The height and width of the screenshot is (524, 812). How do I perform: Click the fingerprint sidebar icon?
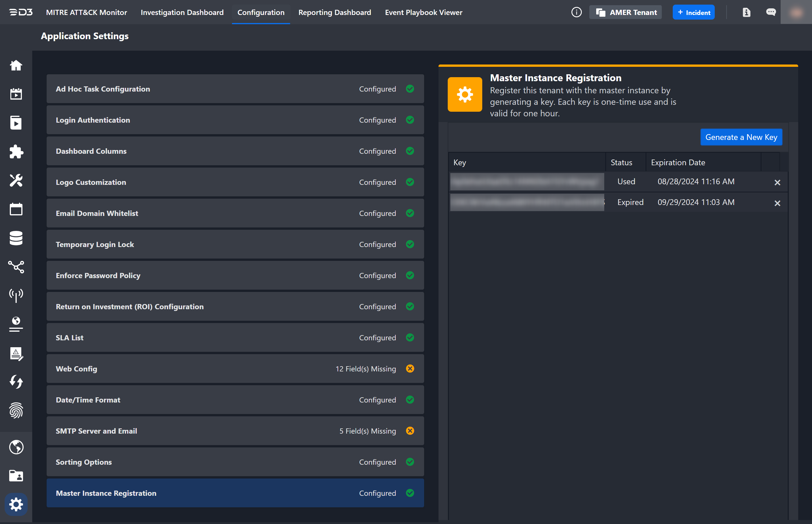(x=16, y=411)
